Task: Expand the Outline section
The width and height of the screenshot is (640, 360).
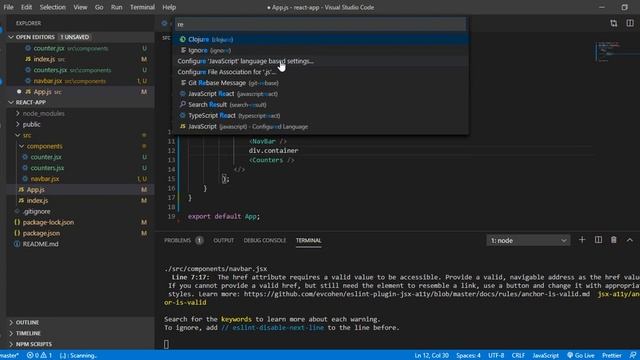Action: [x=80, y=322]
